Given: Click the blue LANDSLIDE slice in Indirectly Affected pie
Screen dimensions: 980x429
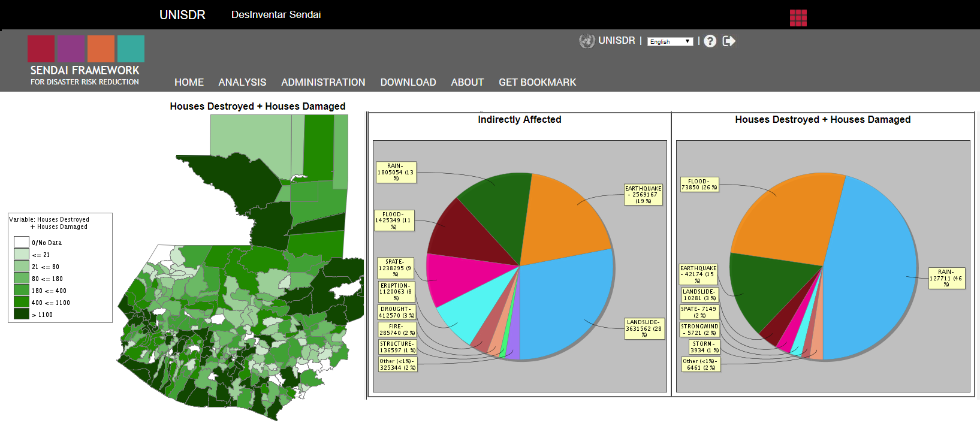Looking at the screenshot, I should point(563,306).
